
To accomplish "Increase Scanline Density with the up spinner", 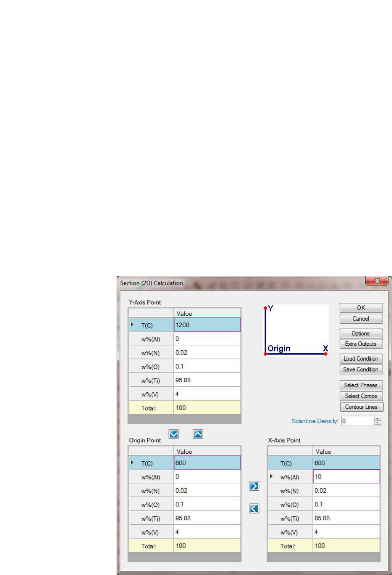I will point(377,419).
